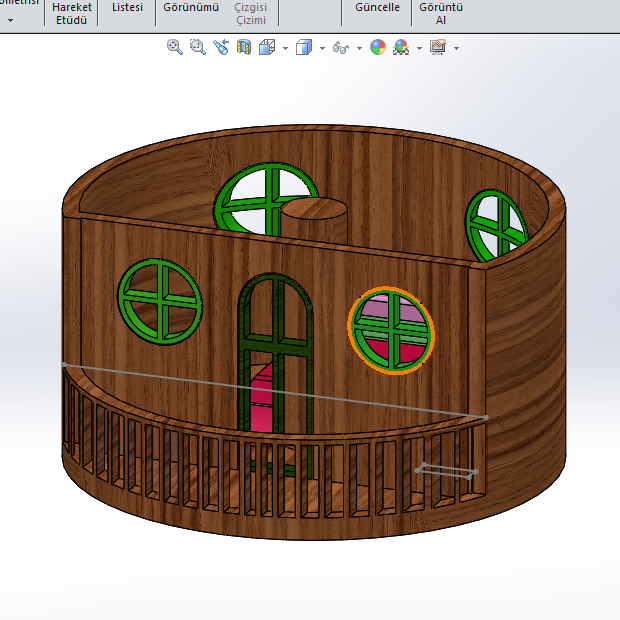Expand the View Settings dropdown arrow
This screenshot has width=620, height=620.
456,48
